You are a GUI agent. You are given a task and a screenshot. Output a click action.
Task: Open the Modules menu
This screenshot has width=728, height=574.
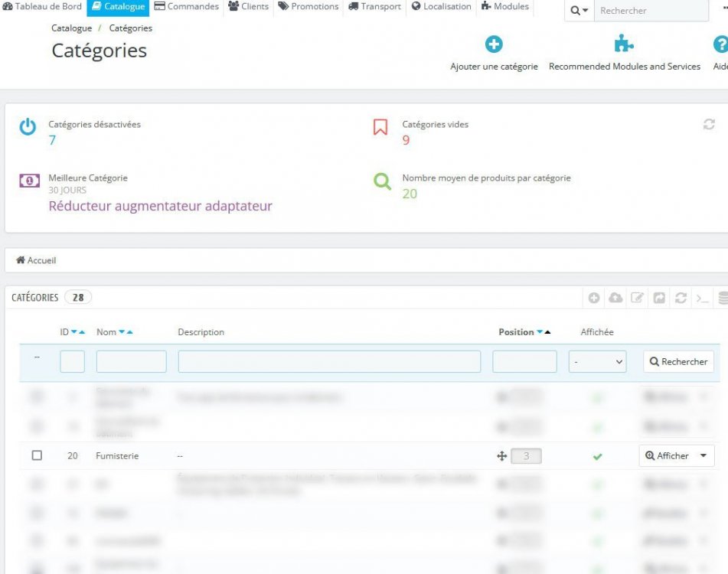click(x=504, y=6)
